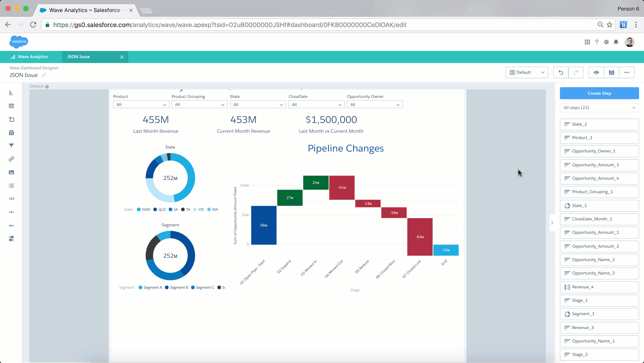
Task: Click QLD legend color swatch
Action: click(155, 209)
